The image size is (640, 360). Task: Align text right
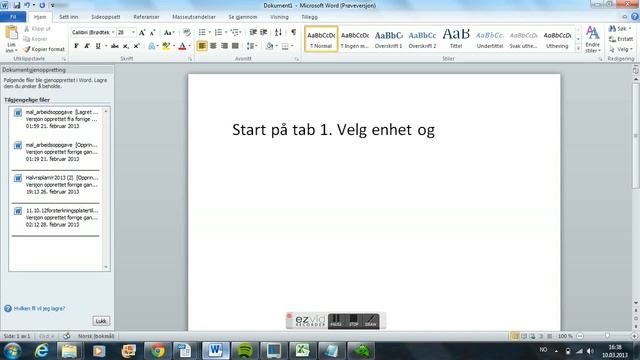(224, 46)
